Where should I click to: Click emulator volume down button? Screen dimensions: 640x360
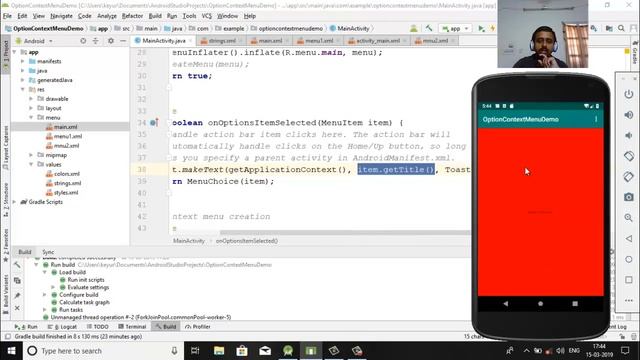coord(629,135)
